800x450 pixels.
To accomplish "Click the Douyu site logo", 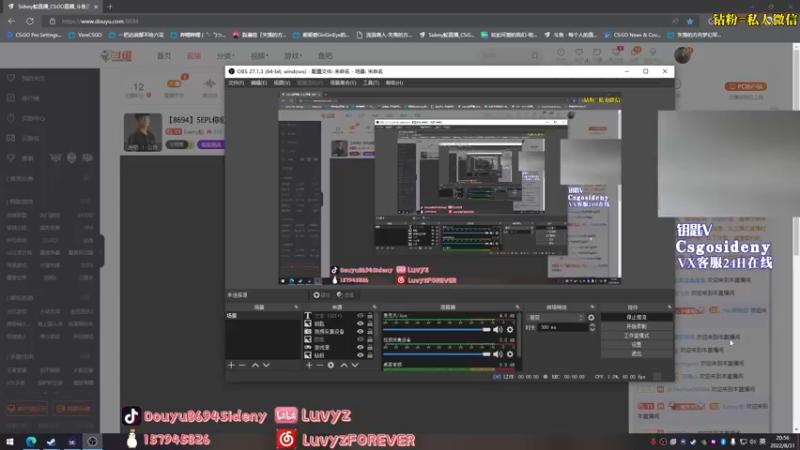I will click(x=116, y=56).
